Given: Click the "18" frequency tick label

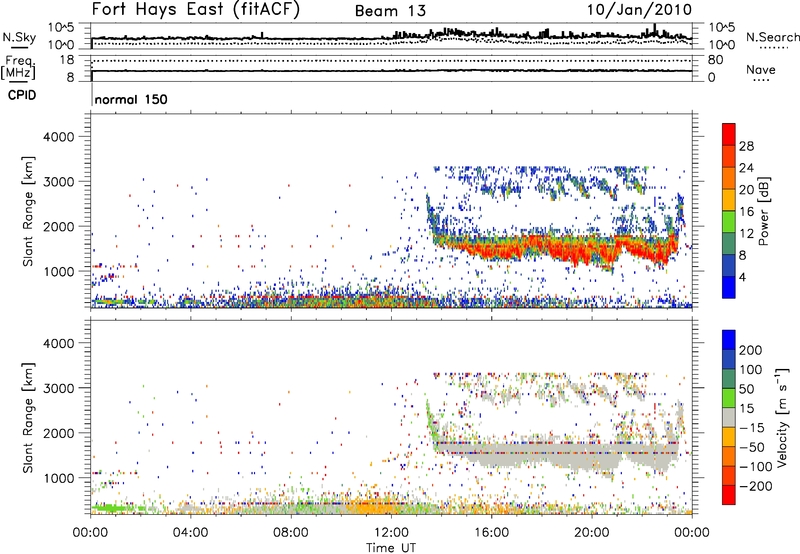Looking at the screenshot, I should point(67,60).
